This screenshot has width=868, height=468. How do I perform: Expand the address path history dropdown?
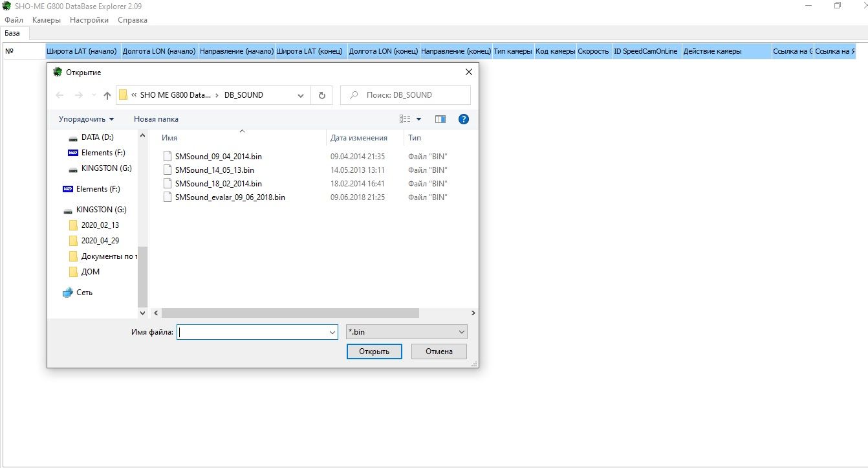pos(301,95)
